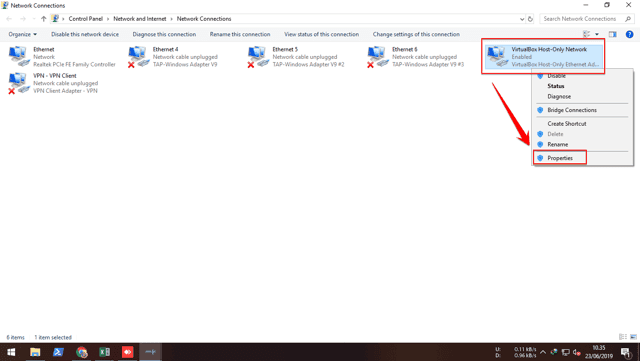Open the Windows Start menu
The height and width of the screenshot is (361, 640).
11,352
